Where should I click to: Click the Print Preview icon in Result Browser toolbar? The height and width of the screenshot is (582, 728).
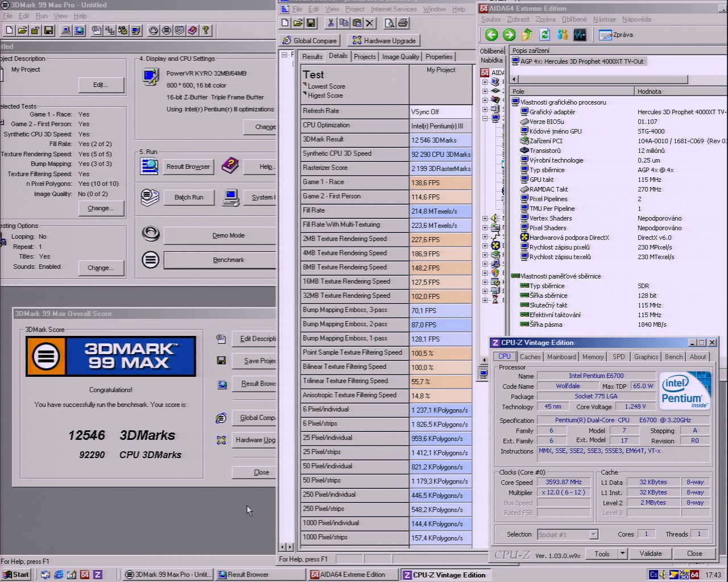point(390,23)
